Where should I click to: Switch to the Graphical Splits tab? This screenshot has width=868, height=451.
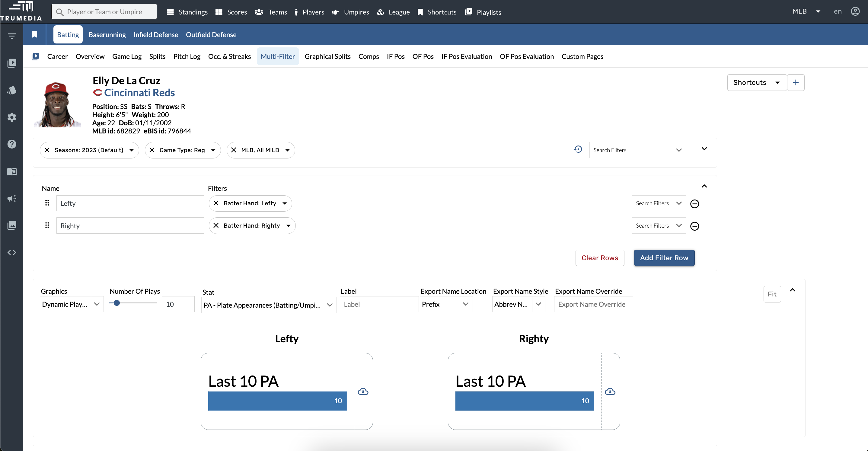tap(327, 56)
